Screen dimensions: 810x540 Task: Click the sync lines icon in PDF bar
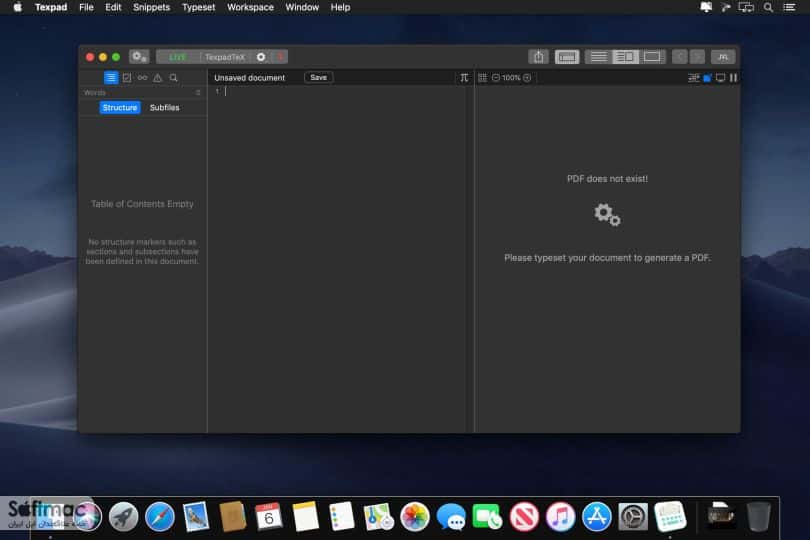pos(694,78)
